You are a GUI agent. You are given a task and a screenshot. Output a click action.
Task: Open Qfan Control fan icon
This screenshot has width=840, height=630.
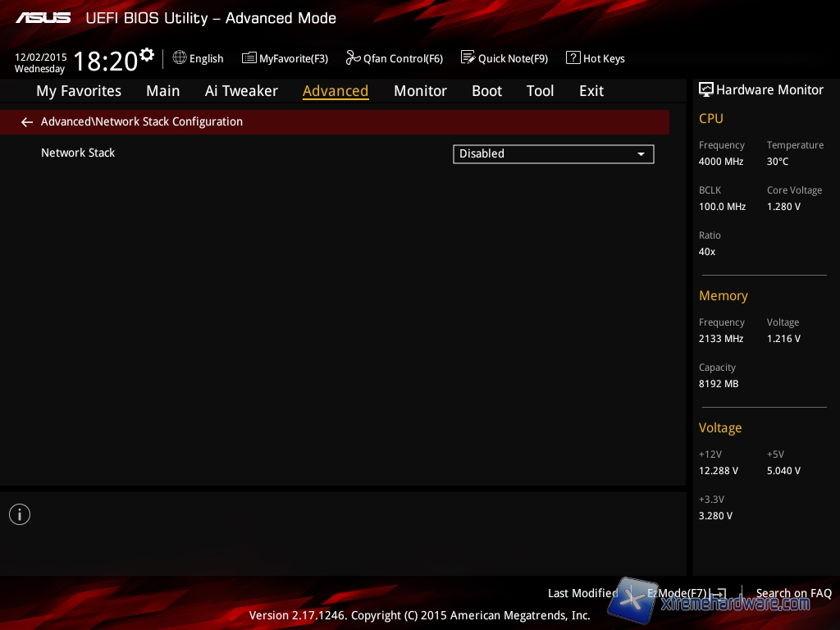pyautogui.click(x=353, y=57)
